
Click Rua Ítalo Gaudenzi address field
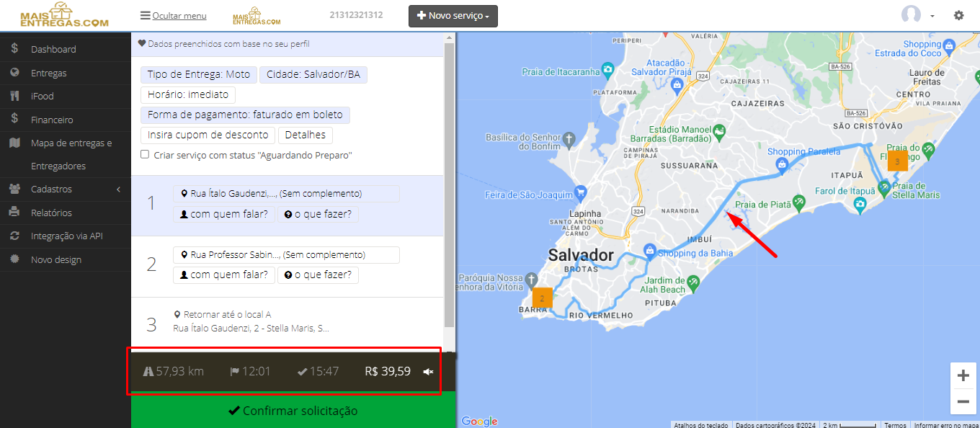click(x=286, y=194)
